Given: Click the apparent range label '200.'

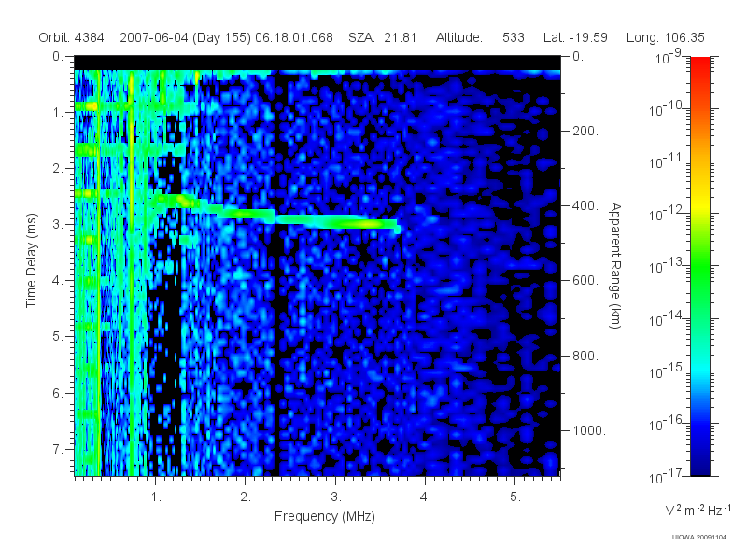Looking at the screenshot, I should (585, 131).
